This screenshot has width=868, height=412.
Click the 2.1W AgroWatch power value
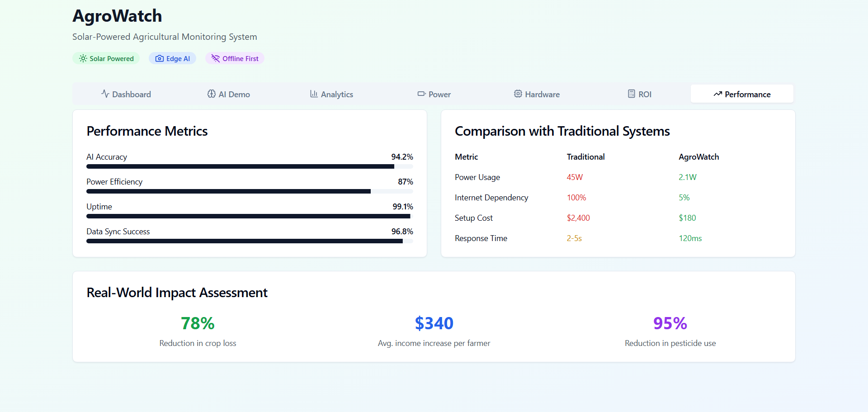click(688, 177)
